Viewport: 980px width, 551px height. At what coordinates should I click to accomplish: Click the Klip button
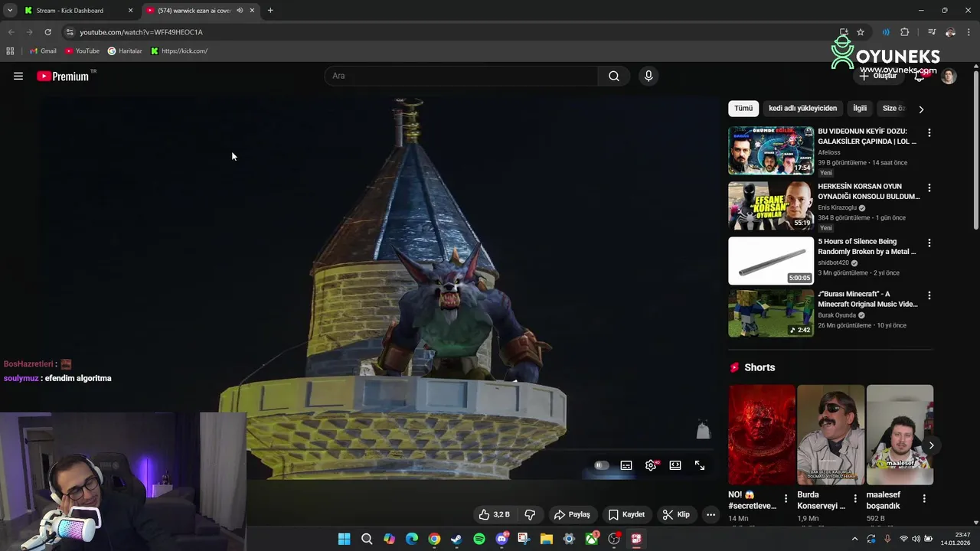click(x=676, y=514)
